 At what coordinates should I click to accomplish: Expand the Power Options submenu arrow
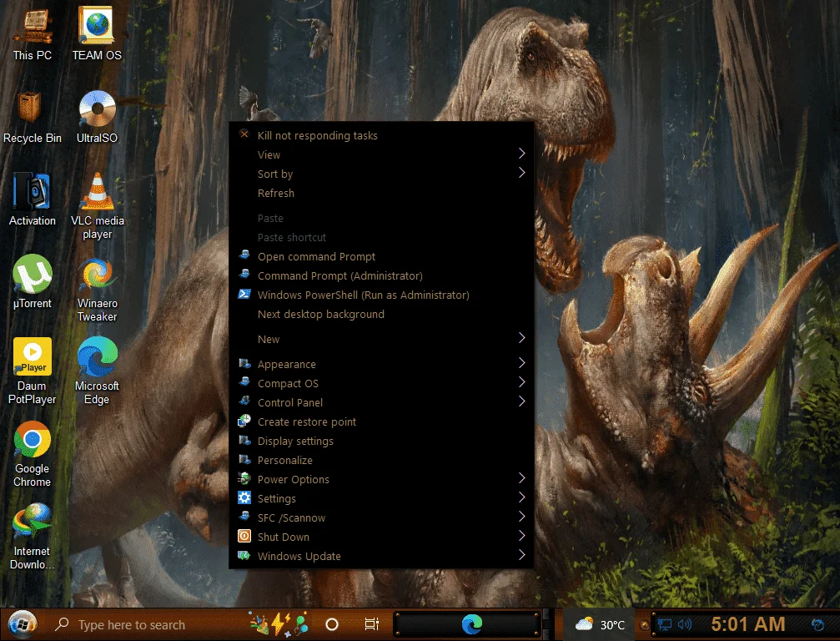522,478
